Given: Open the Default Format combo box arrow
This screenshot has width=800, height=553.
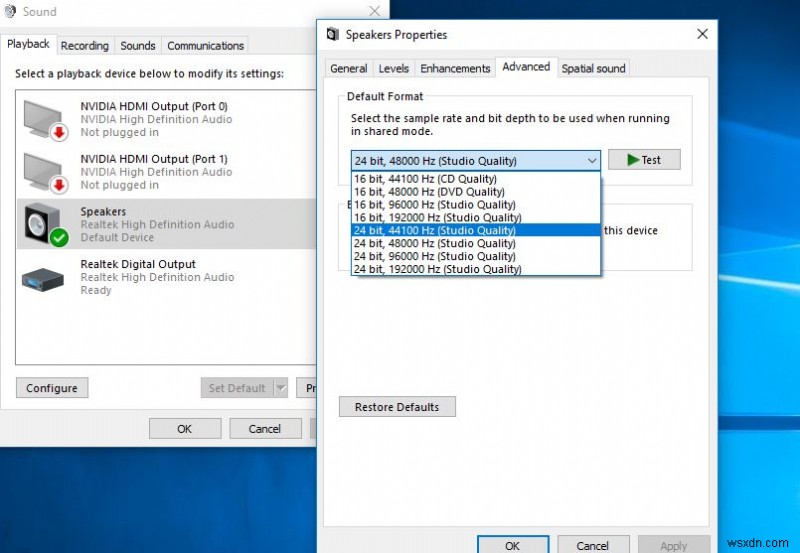Looking at the screenshot, I should click(592, 161).
